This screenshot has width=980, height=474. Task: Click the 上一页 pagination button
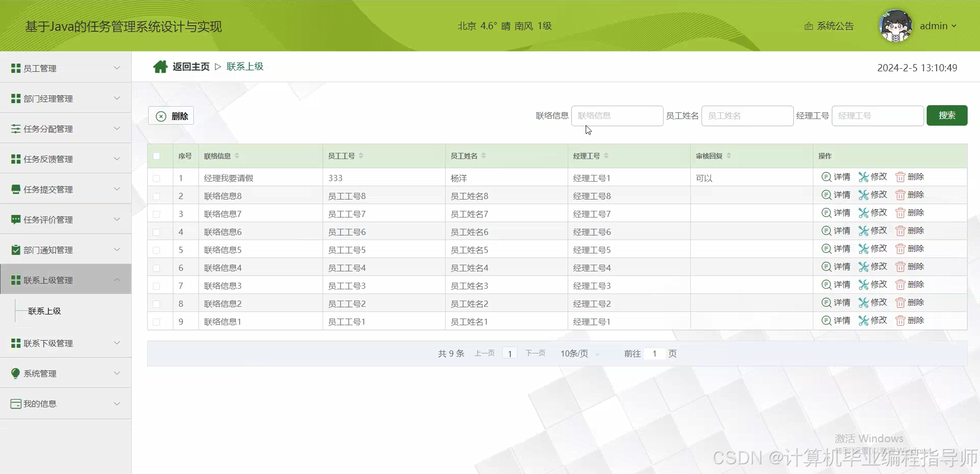(x=485, y=353)
